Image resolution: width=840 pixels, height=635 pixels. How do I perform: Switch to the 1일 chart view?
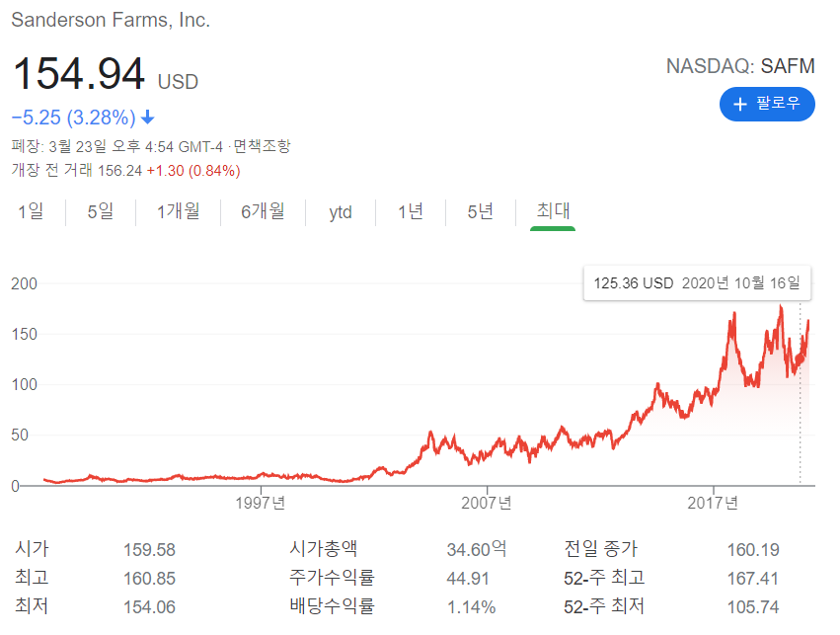(x=31, y=211)
